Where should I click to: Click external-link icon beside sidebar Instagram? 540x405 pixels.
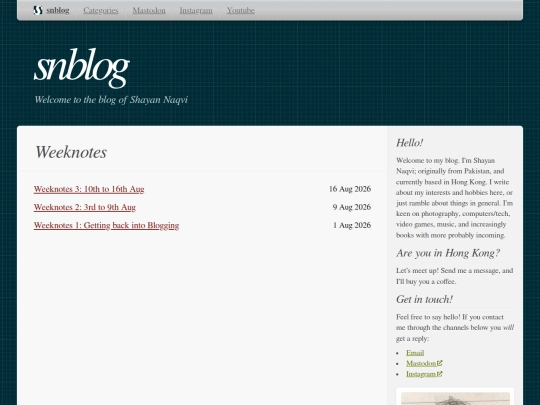(x=439, y=374)
